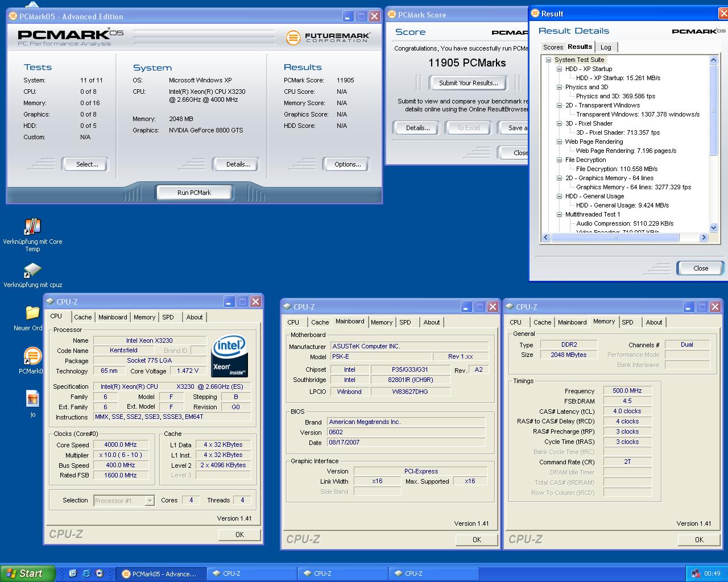Open the cpuz desktop shortcut icon
728x582 pixels.
[x=32, y=271]
